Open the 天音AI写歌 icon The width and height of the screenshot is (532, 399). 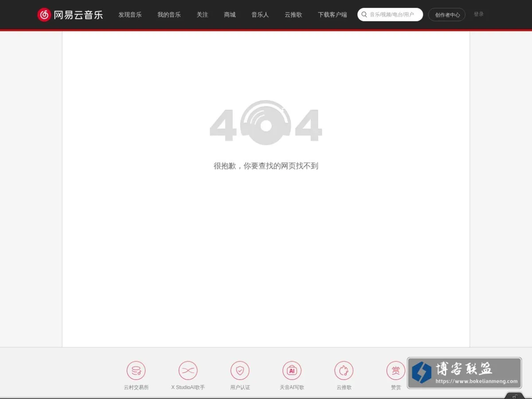(292, 371)
